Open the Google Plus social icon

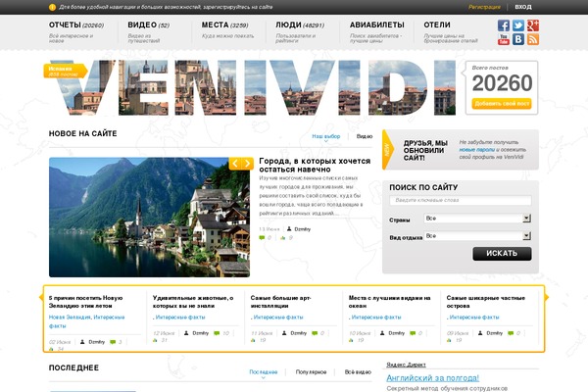pos(533,25)
